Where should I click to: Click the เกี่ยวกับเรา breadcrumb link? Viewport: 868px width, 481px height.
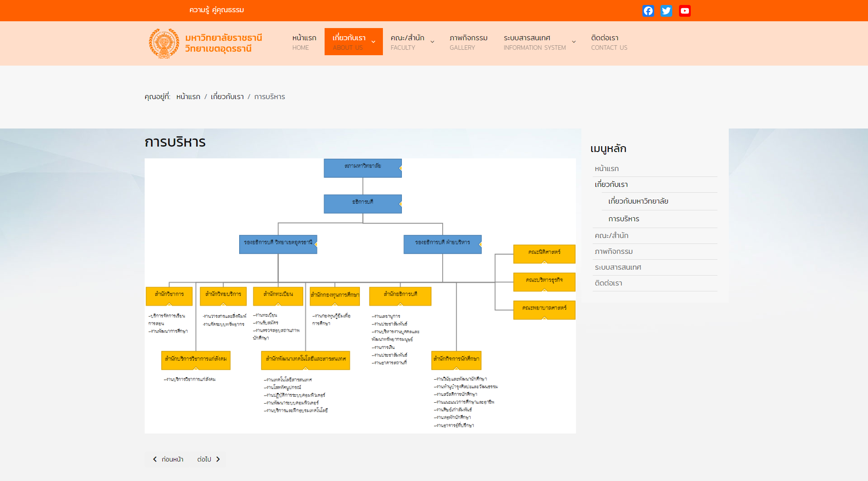(227, 97)
